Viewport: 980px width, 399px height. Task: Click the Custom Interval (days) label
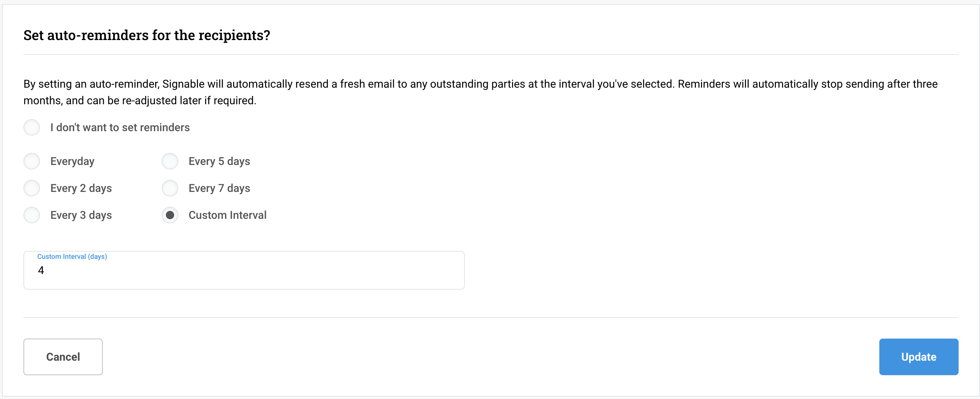[x=71, y=256]
